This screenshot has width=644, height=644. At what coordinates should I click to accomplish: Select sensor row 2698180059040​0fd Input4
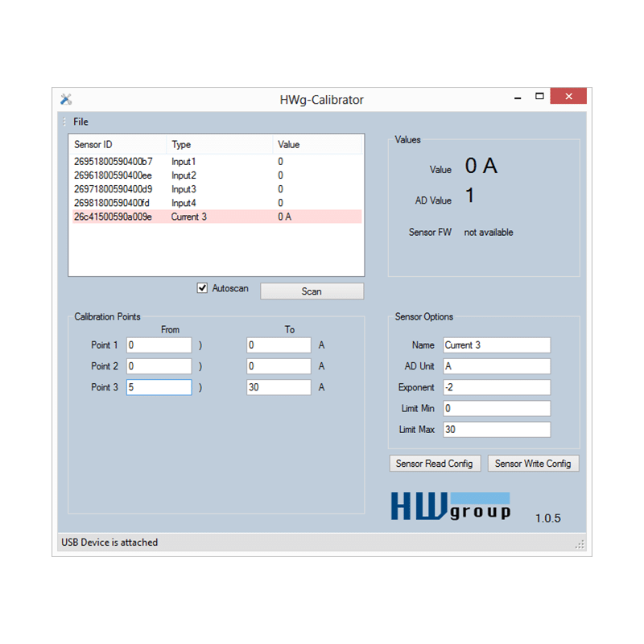pyautogui.click(x=217, y=203)
